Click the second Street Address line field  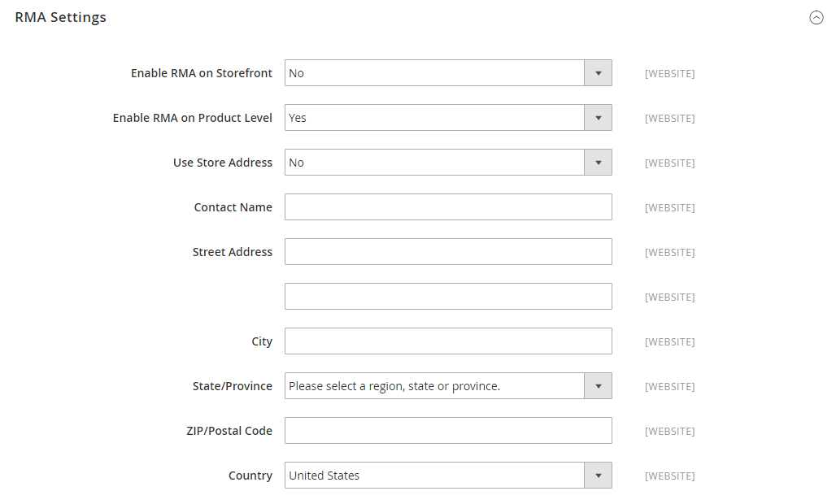click(448, 296)
